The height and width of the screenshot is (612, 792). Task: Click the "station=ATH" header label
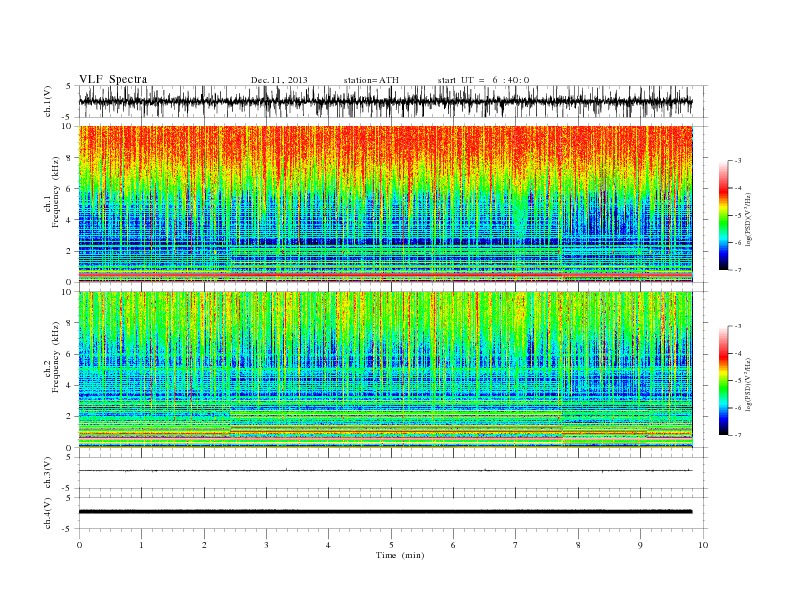(371, 80)
